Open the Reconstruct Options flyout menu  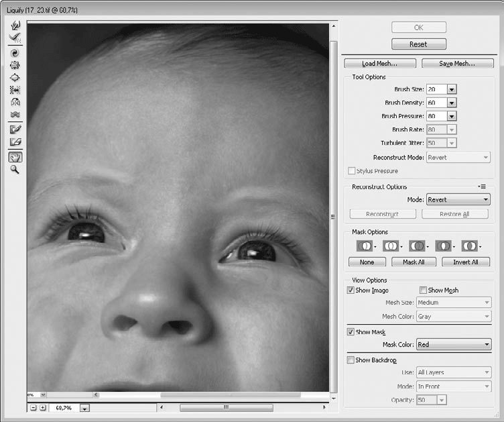point(482,187)
